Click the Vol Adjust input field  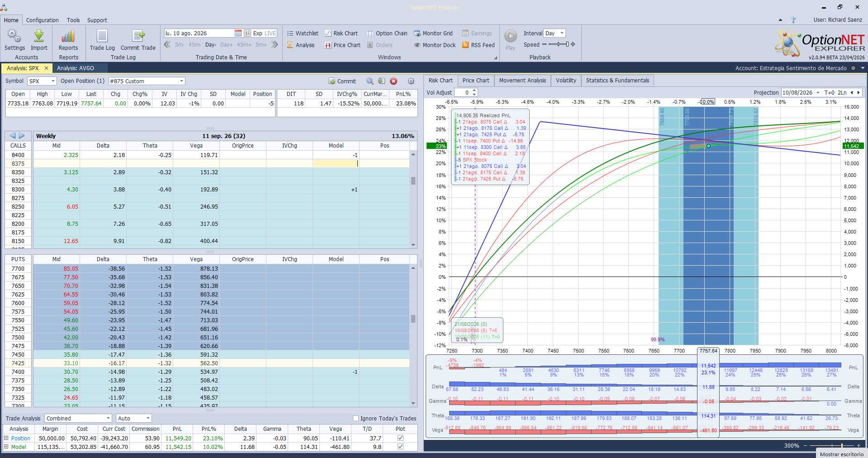click(463, 92)
